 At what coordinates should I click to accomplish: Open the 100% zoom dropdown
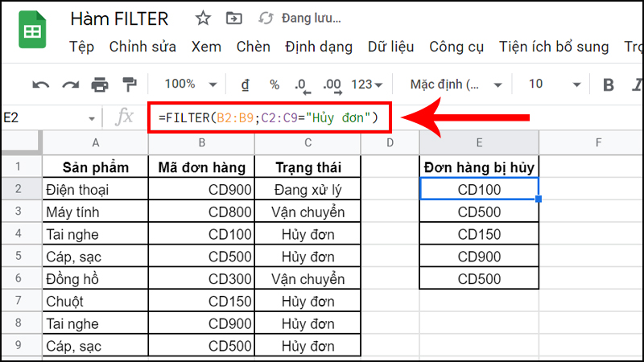[x=190, y=84]
